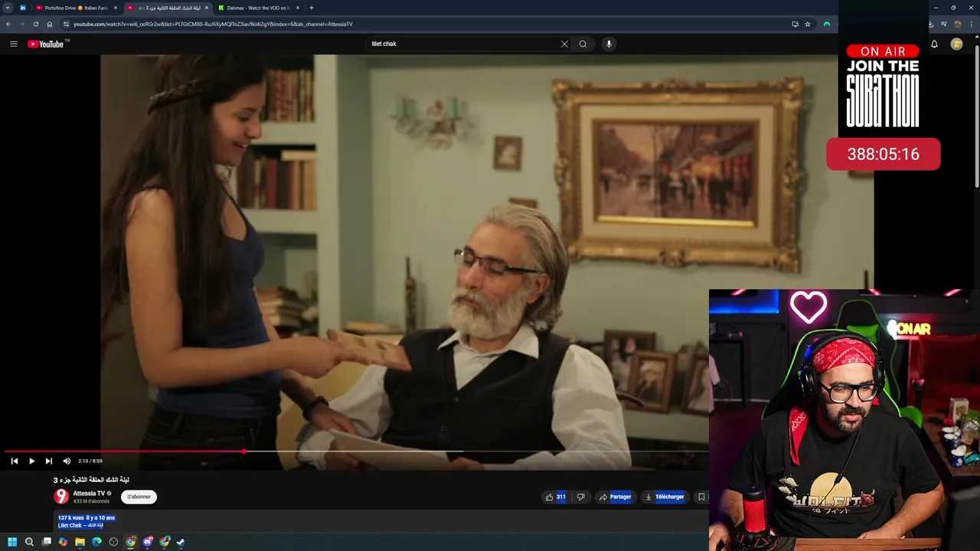Play the video
This screenshot has width=980, height=551.
(31, 461)
